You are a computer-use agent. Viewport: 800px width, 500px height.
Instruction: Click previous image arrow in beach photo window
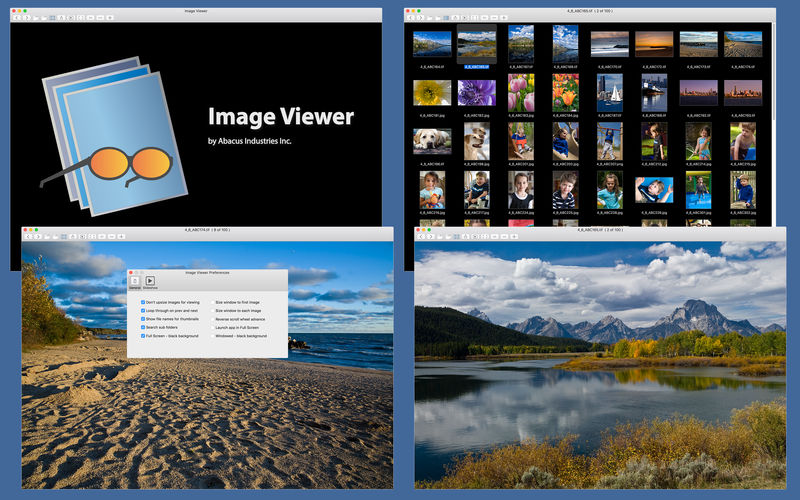28,236
